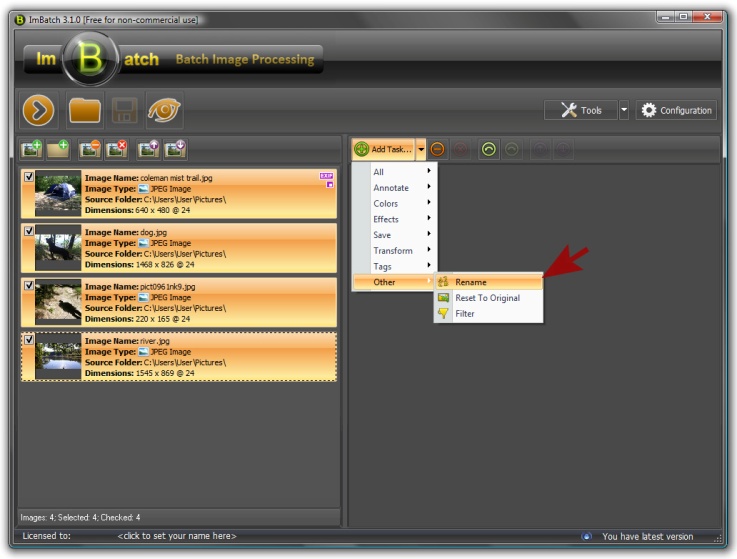The width and height of the screenshot is (737, 559).
Task: Click the add images icon with green plus
Action: point(33,149)
